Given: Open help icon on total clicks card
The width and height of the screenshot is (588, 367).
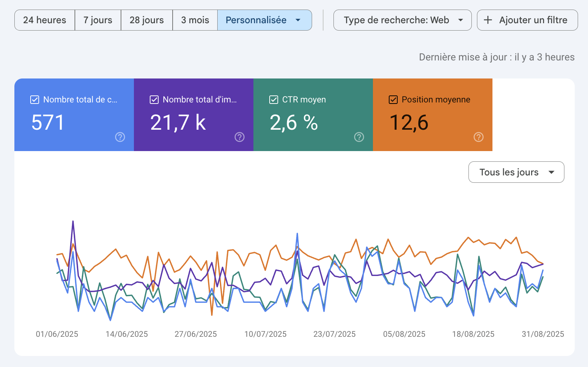Looking at the screenshot, I should (120, 137).
